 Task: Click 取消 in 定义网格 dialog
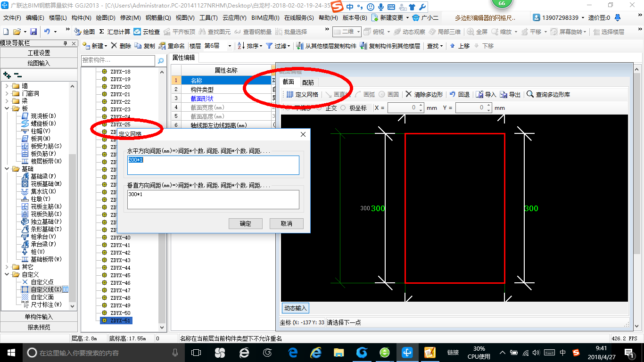pyautogui.click(x=286, y=223)
